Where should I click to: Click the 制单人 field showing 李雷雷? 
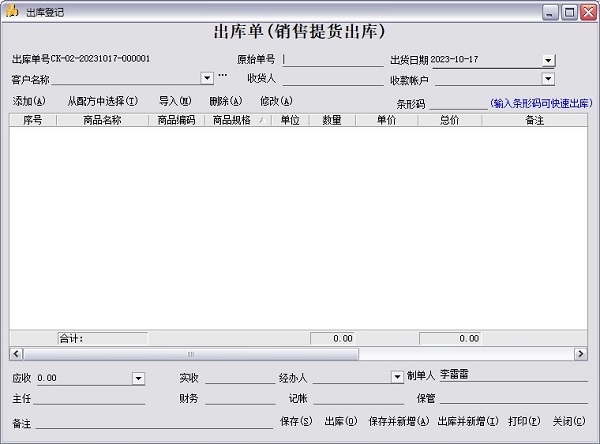coord(514,375)
